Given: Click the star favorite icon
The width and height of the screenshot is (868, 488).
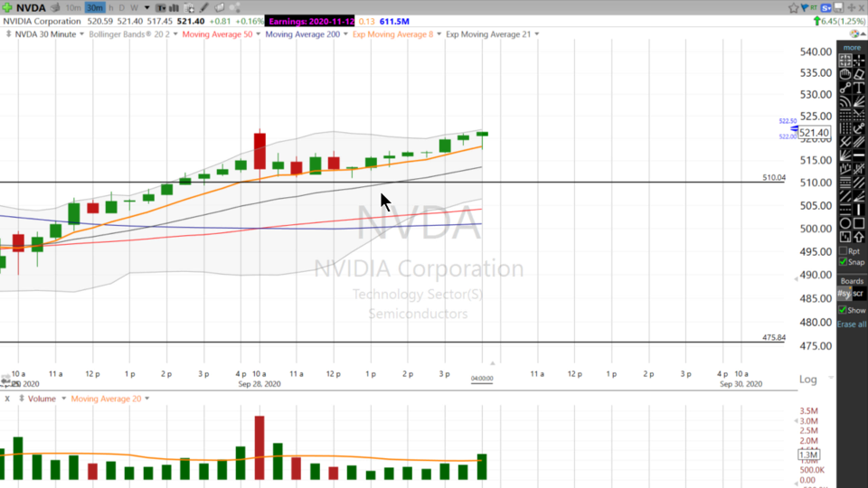Looking at the screenshot, I should point(793,8).
